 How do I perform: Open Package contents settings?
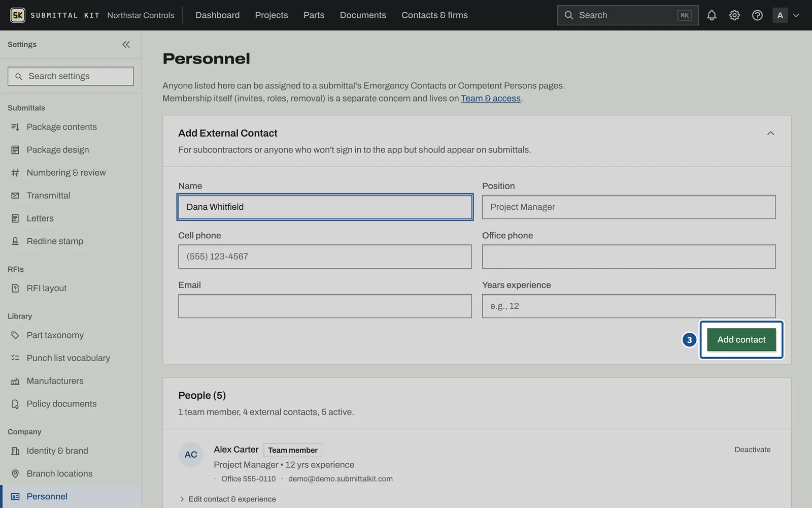point(71,127)
